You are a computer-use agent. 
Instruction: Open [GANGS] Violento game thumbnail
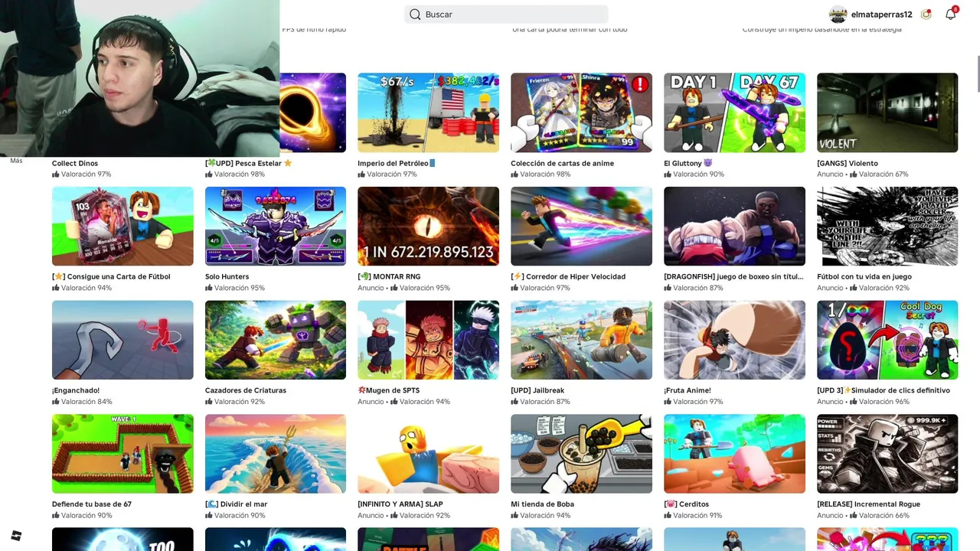click(887, 112)
